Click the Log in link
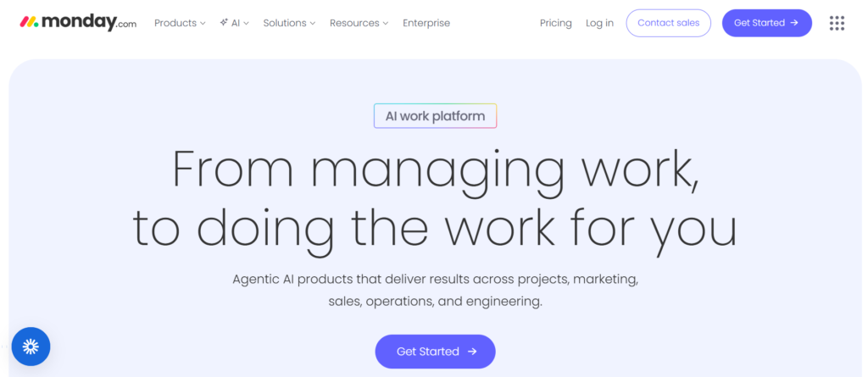Screen dimensions: 868x377 tap(599, 23)
